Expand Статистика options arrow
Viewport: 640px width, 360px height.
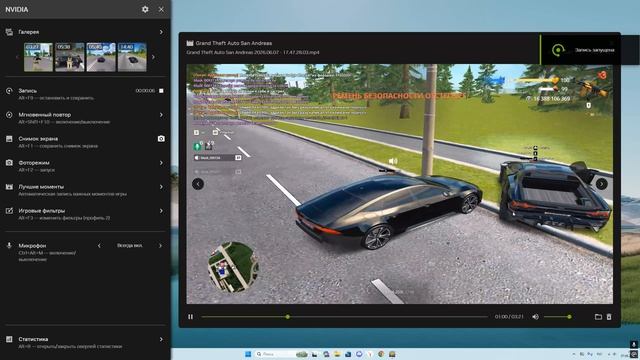coord(161,339)
